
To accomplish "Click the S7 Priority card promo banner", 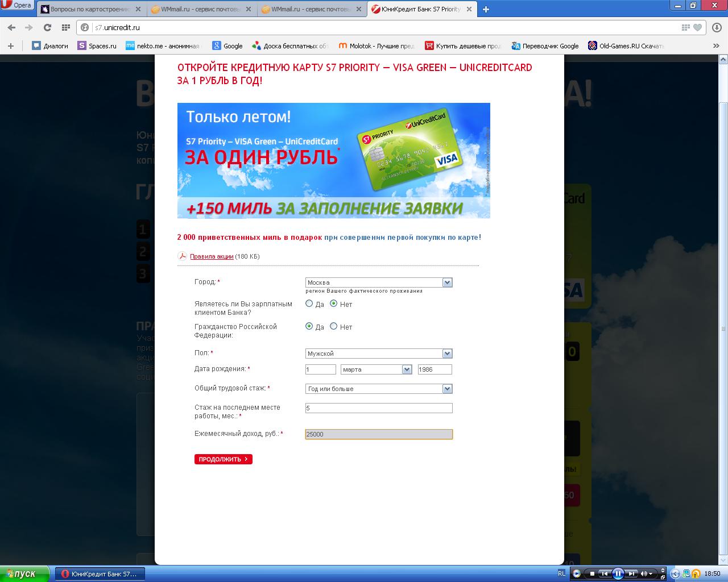I will (333, 160).
